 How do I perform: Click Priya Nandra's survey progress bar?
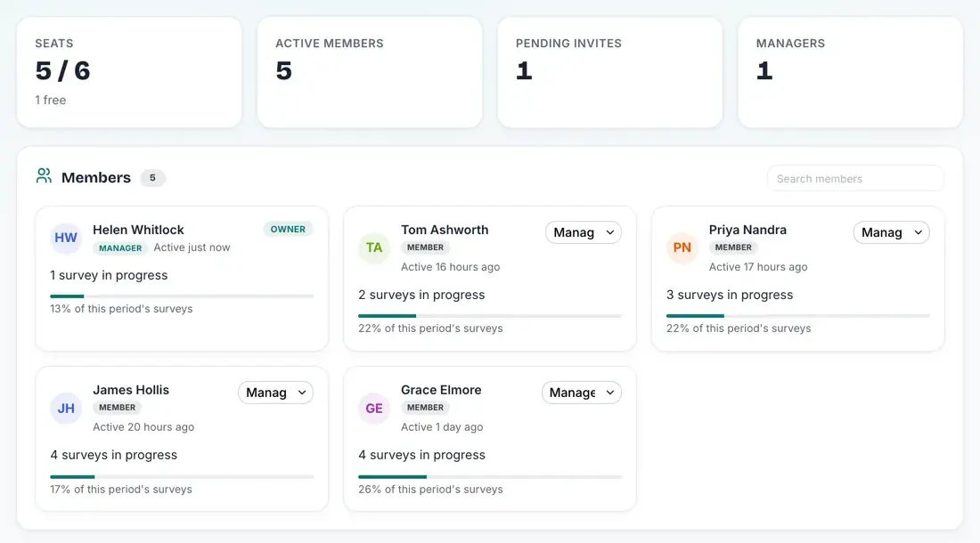pos(798,316)
